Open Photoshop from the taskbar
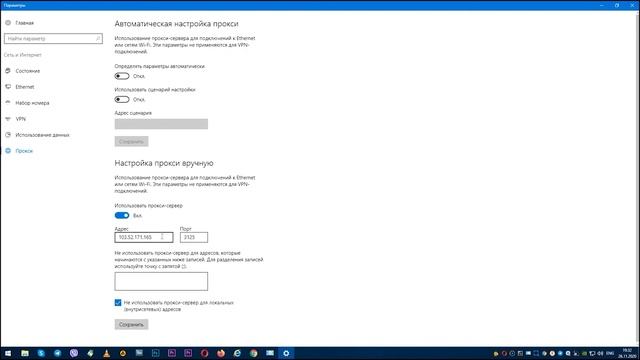This screenshot has width=640, height=360. click(156, 353)
